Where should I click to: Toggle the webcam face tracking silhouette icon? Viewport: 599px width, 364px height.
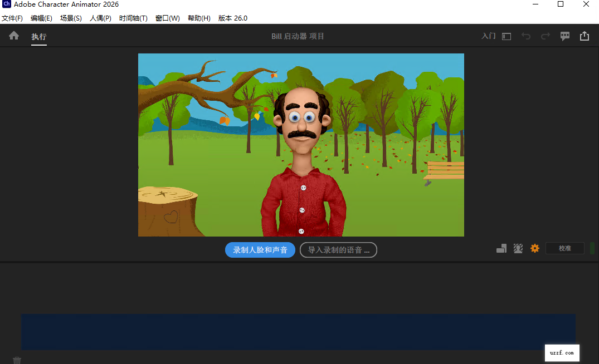point(518,248)
